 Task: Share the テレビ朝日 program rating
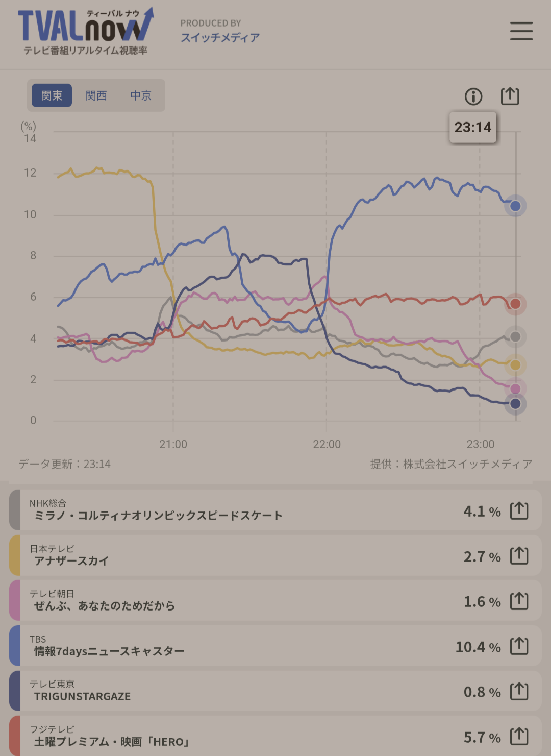[x=519, y=601]
